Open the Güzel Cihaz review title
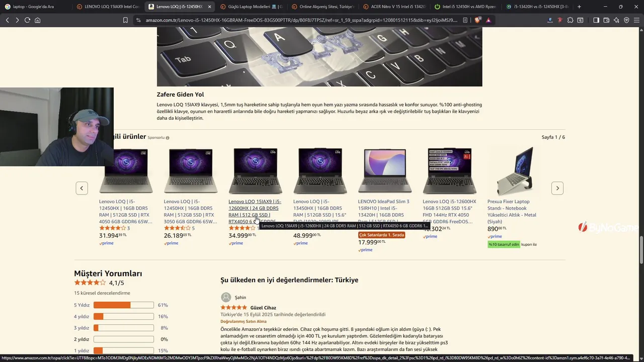The width and height of the screenshot is (644, 362). point(263,308)
